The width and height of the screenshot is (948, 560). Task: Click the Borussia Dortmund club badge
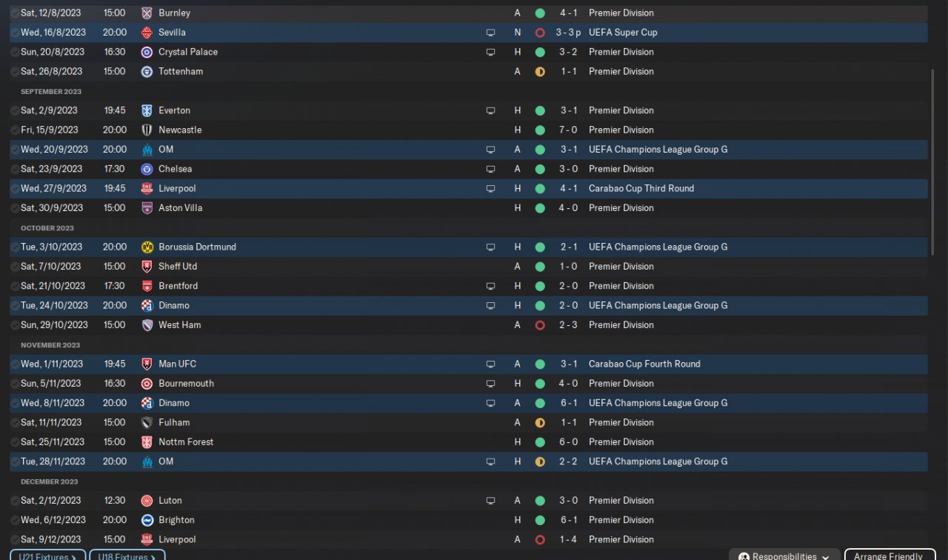pos(147,247)
